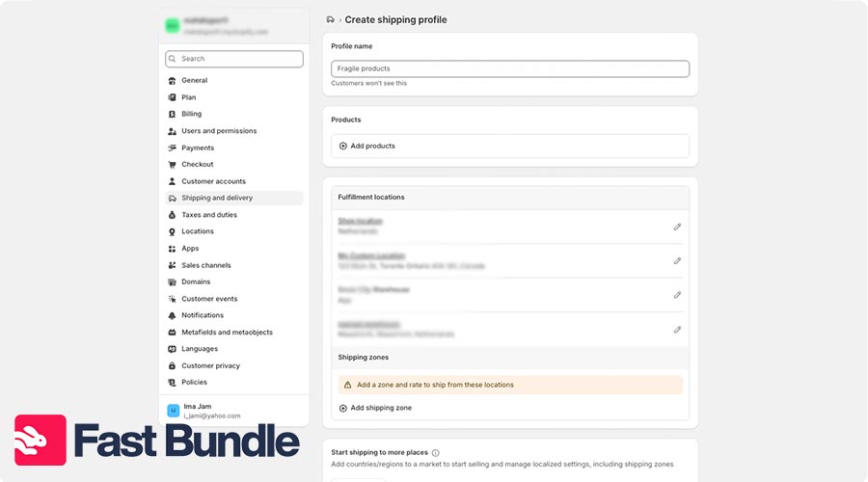Click the plus icon for Add products
Viewport: 868px width, 482px height.
pos(343,146)
